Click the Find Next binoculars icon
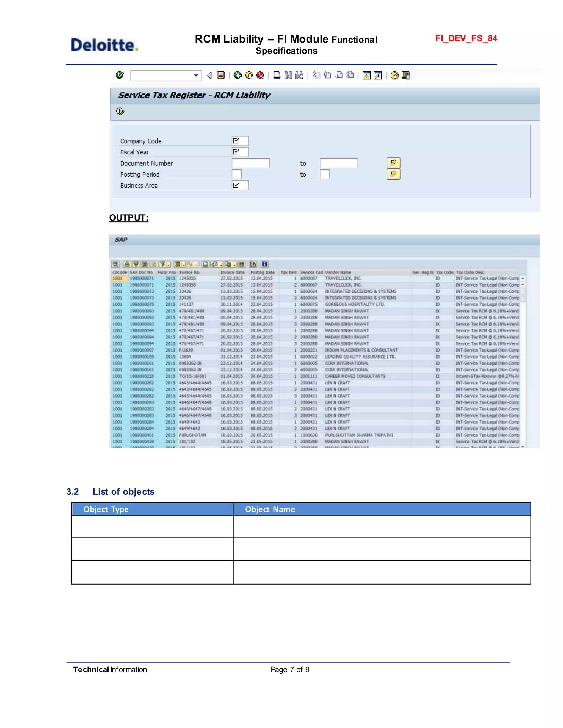 [299, 75]
